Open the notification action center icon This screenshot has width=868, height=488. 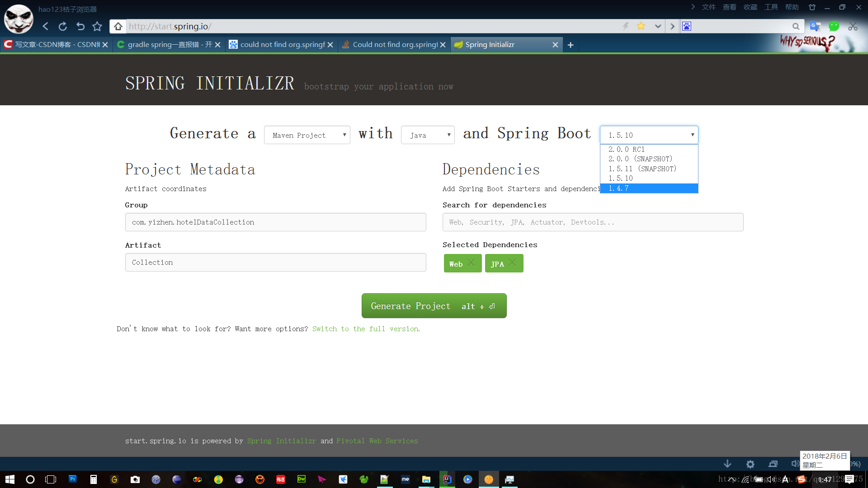pyautogui.click(x=850, y=479)
